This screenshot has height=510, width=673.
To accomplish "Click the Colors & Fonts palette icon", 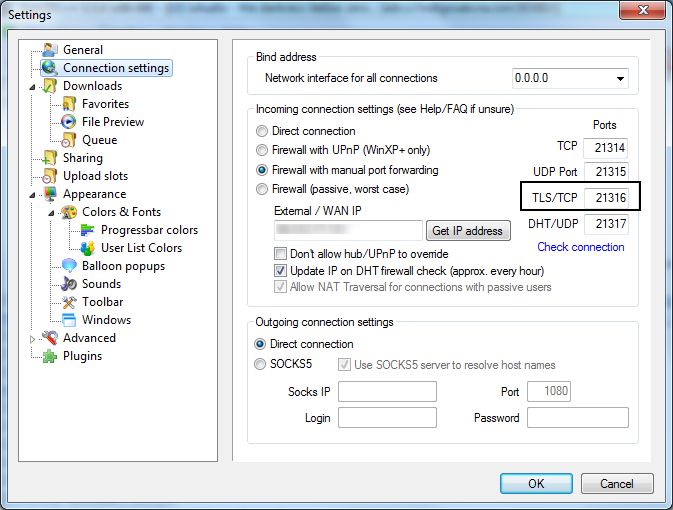I will (x=69, y=212).
